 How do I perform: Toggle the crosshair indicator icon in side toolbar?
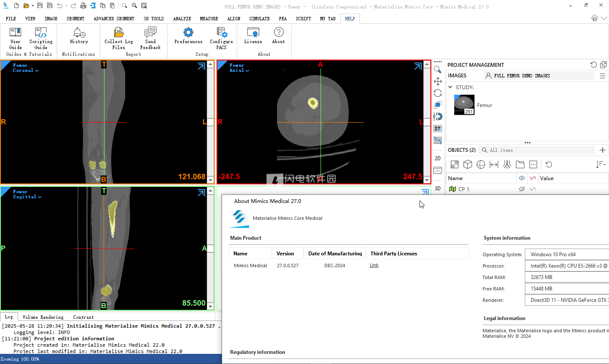438,170
